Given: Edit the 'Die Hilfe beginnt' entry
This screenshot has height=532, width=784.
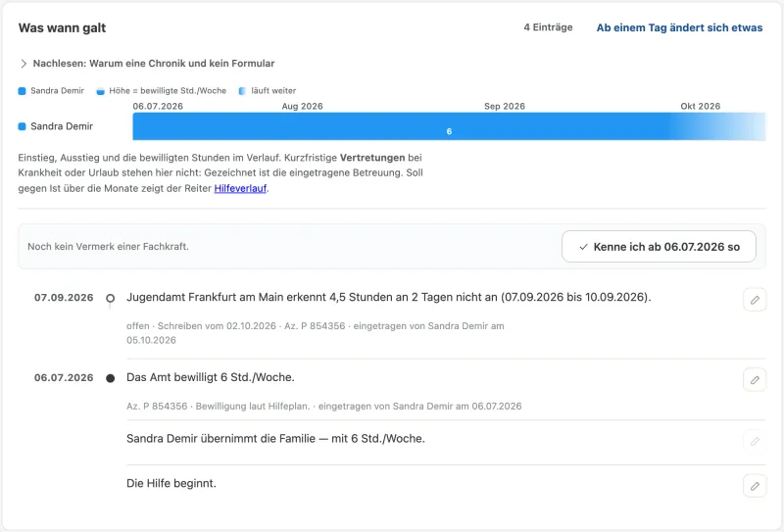Looking at the screenshot, I should pos(755,486).
